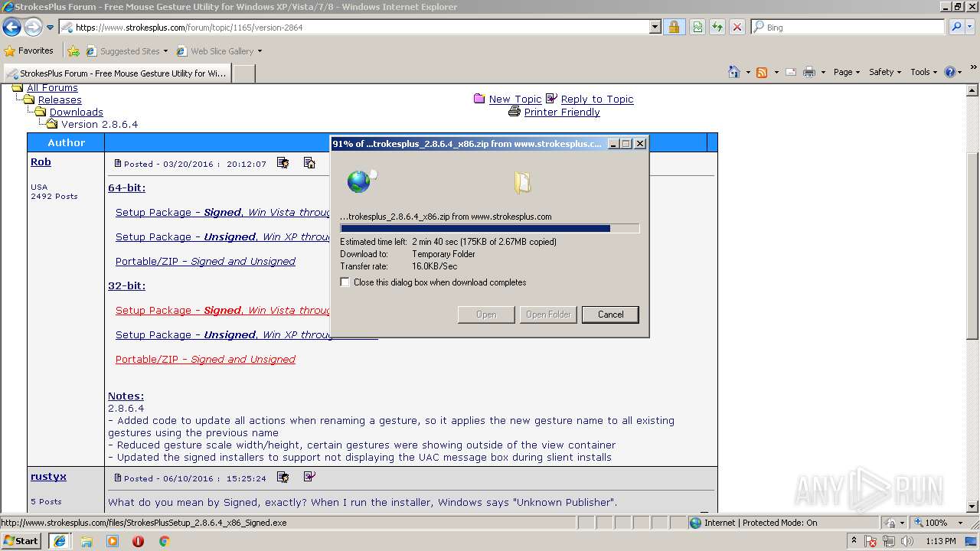Refresh the page using the green arrows icon
Image resolution: width=980 pixels, height=551 pixels.
tap(717, 28)
